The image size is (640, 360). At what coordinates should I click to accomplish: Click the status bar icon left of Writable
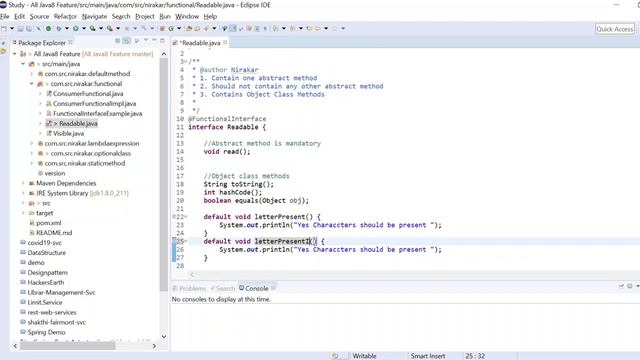pos(335,356)
